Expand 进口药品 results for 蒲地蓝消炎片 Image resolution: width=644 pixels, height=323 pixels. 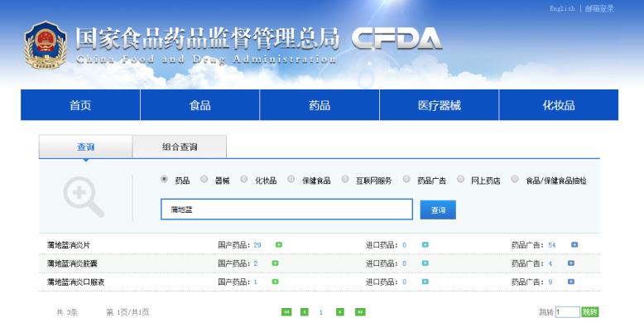[x=425, y=245]
